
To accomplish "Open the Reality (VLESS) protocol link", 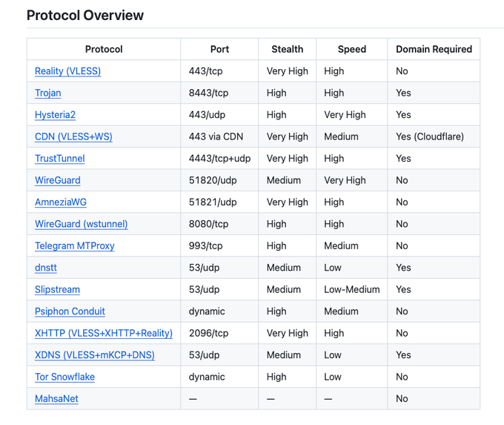I will pyautogui.click(x=67, y=71).
